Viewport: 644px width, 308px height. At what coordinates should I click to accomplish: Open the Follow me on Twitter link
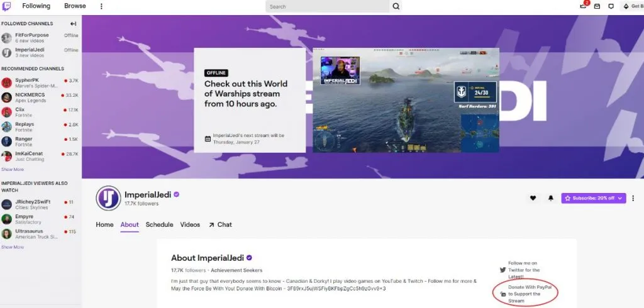(524, 270)
